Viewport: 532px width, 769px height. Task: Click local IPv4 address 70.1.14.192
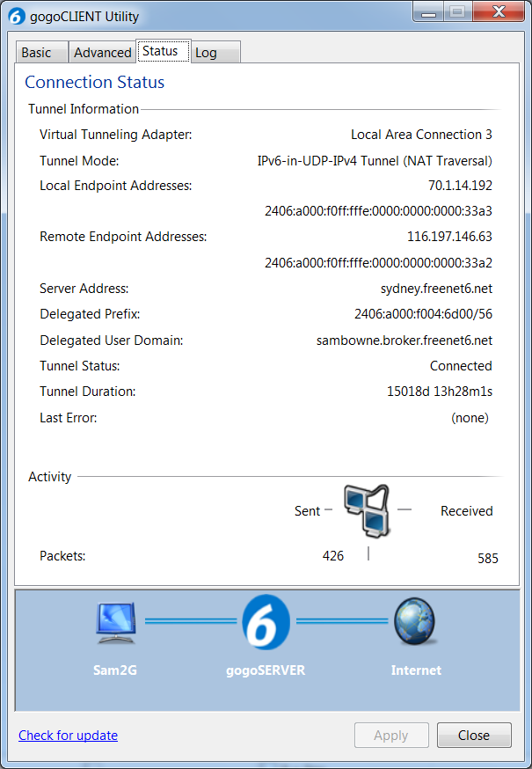pos(460,186)
